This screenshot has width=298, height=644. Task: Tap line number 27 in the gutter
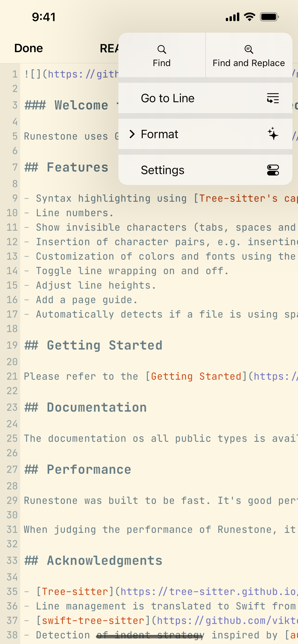tap(12, 469)
